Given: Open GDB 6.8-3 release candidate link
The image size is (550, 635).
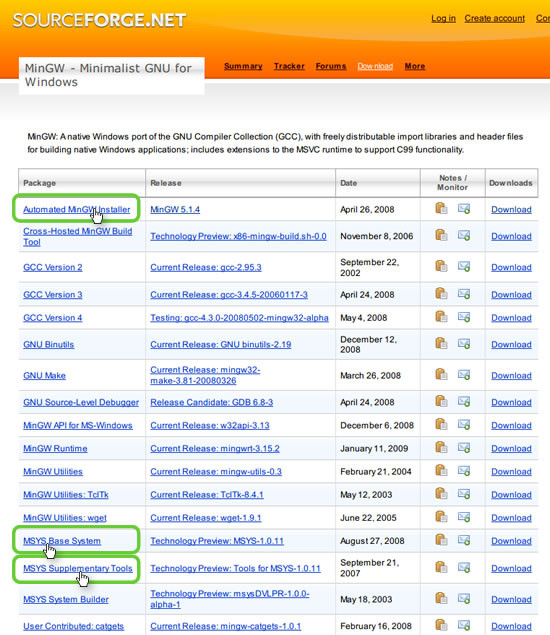Looking at the screenshot, I should 211,402.
